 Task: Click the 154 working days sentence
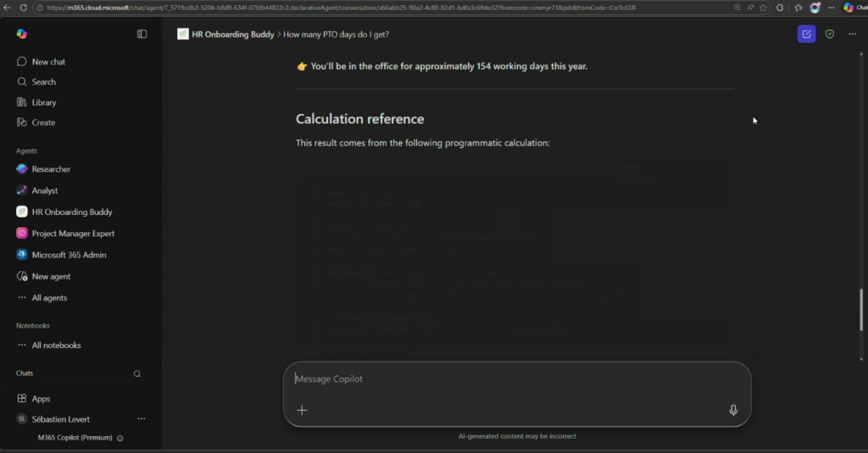[449, 66]
